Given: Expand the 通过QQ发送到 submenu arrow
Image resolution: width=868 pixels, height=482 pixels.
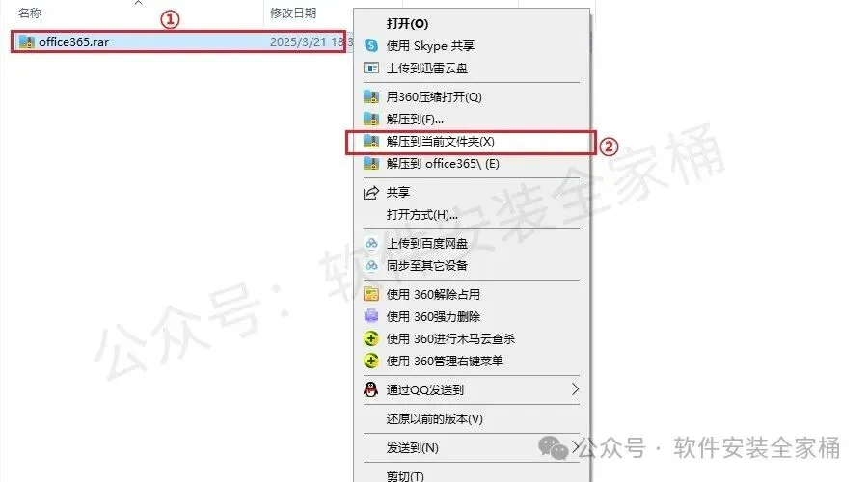Looking at the screenshot, I should [x=575, y=389].
